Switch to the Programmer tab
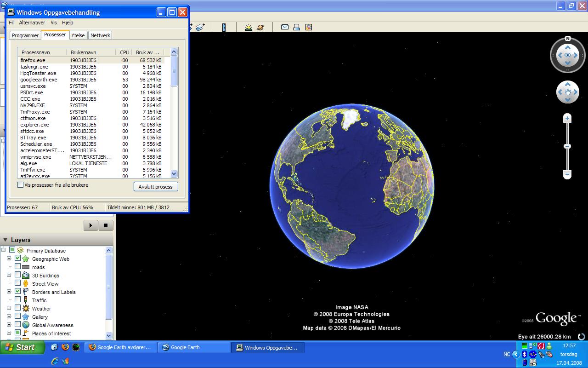Viewport: 588px width, 368px height. pyautogui.click(x=25, y=35)
